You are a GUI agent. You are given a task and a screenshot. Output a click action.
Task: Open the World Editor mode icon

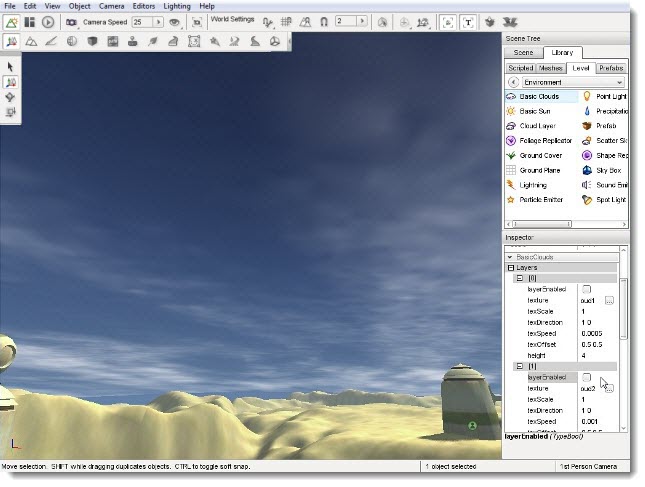click(x=11, y=22)
